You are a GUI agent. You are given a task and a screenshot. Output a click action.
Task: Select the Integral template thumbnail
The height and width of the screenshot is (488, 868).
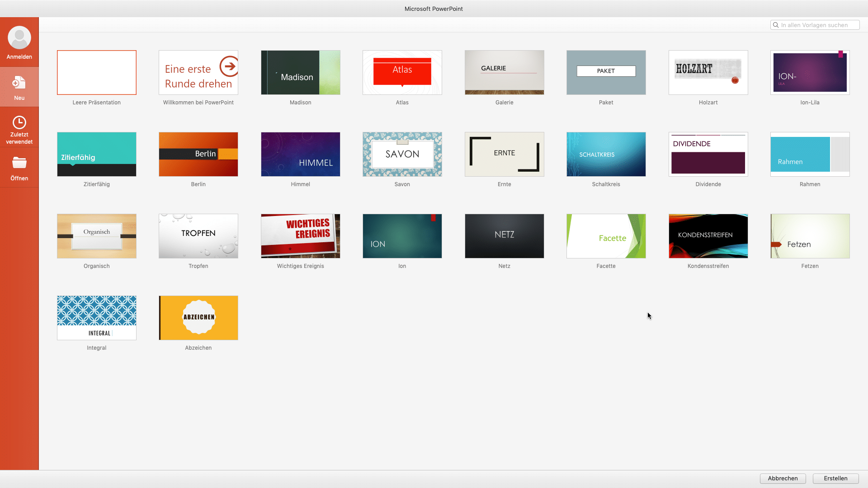click(x=97, y=318)
